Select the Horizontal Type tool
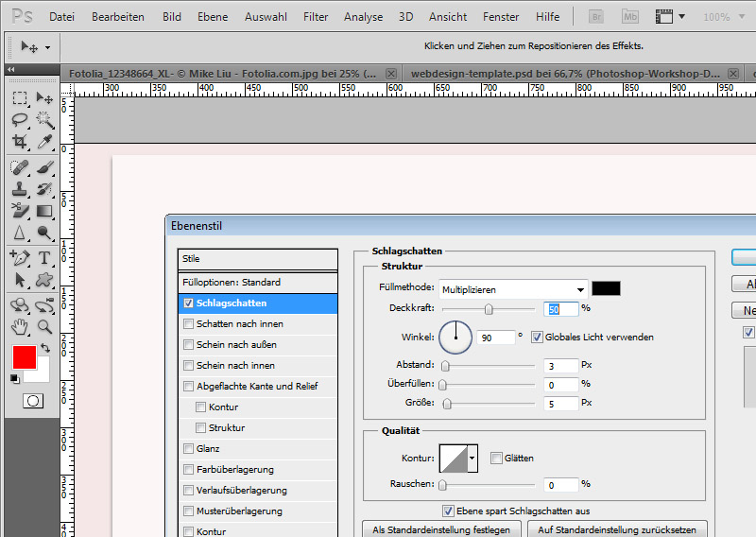This screenshot has width=756, height=537. 43,257
